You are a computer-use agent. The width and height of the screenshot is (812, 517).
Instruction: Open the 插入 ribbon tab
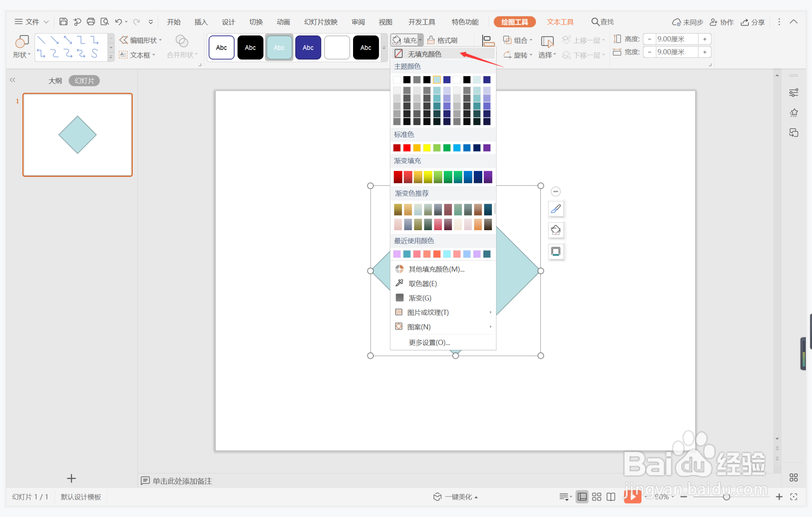point(201,22)
